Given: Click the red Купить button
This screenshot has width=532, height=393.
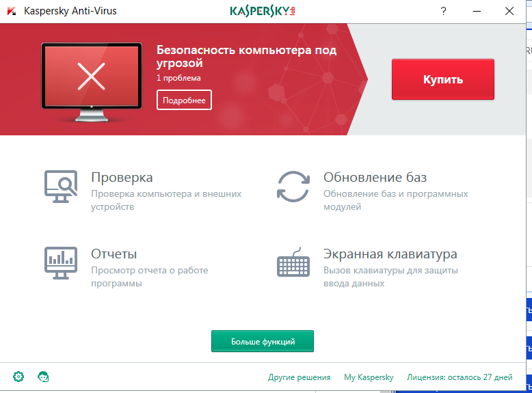Looking at the screenshot, I should point(443,79).
